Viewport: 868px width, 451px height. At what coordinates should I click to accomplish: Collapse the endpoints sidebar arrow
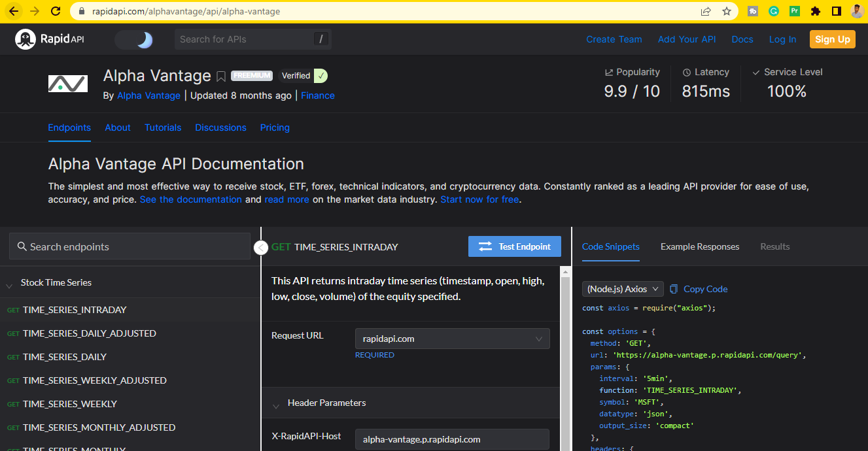tap(260, 247)
